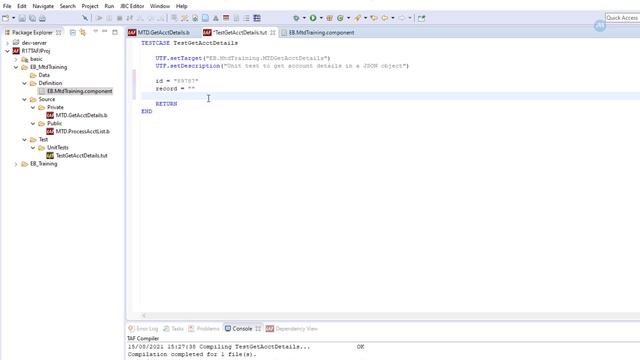
Task: Open the Error Log tab
Action: (x=143, y=329)
